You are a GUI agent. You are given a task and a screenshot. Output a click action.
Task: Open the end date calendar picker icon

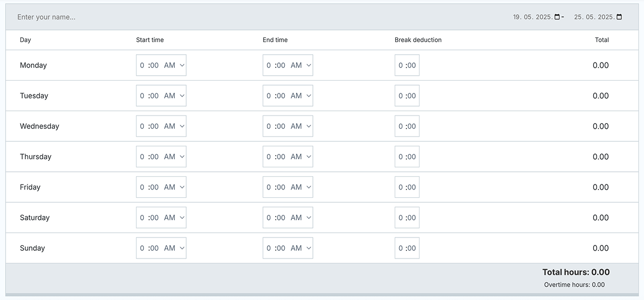pyautogui.click(x=619, y=17)
